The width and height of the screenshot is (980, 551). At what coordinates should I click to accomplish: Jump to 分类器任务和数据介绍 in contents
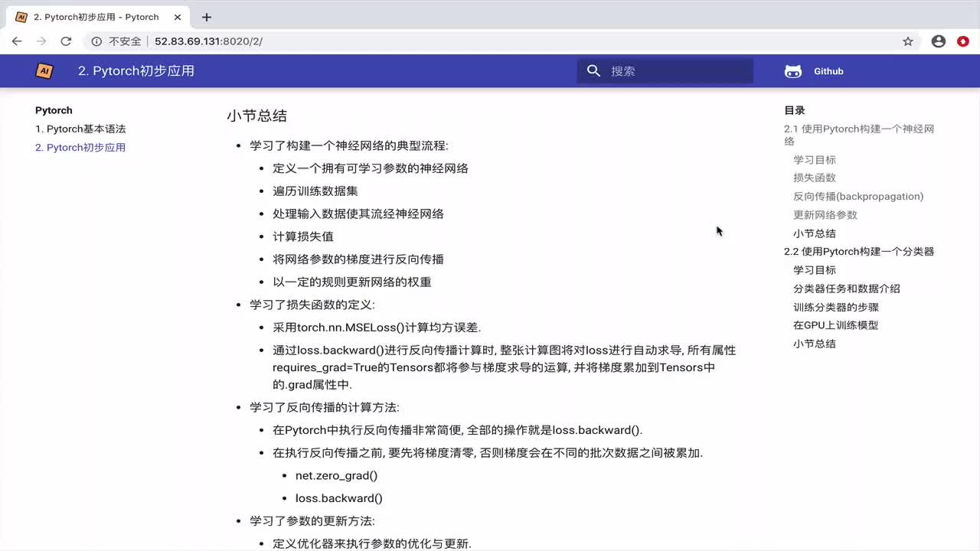847,289
